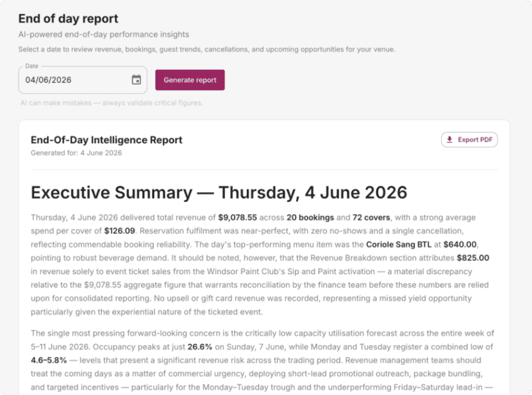Viewport: 532px width, 395px height.
Task: Click 'AI-powered end-of-day performance insights' subtitle
Action: point(103,35)
